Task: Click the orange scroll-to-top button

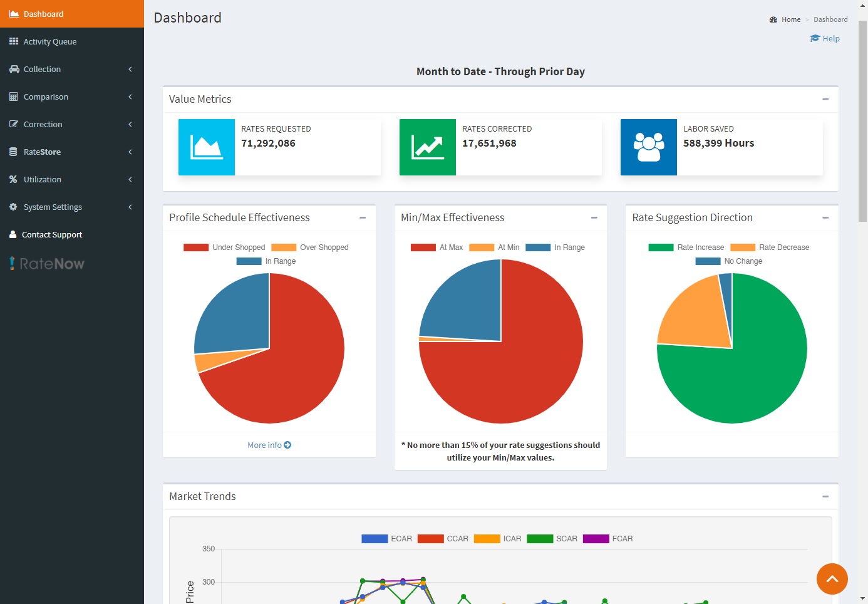Action: click(x=832, y=579)
